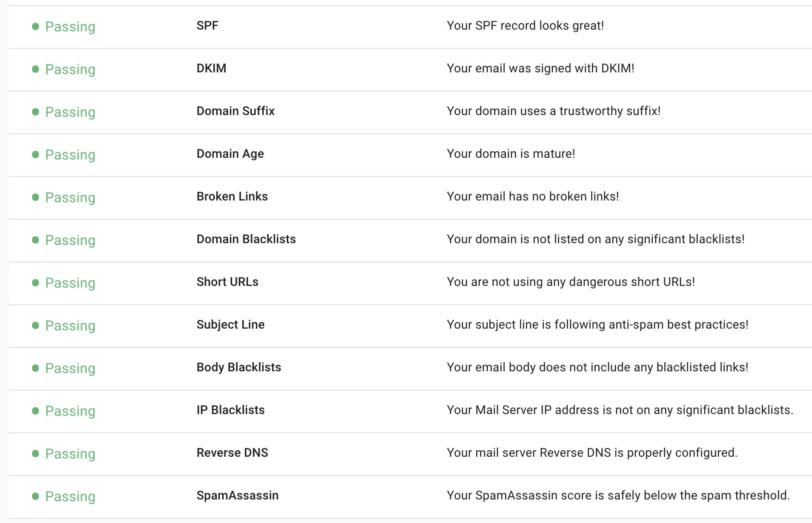
Task: Click the Subject Line check title
Action: (x=231, y=325)
